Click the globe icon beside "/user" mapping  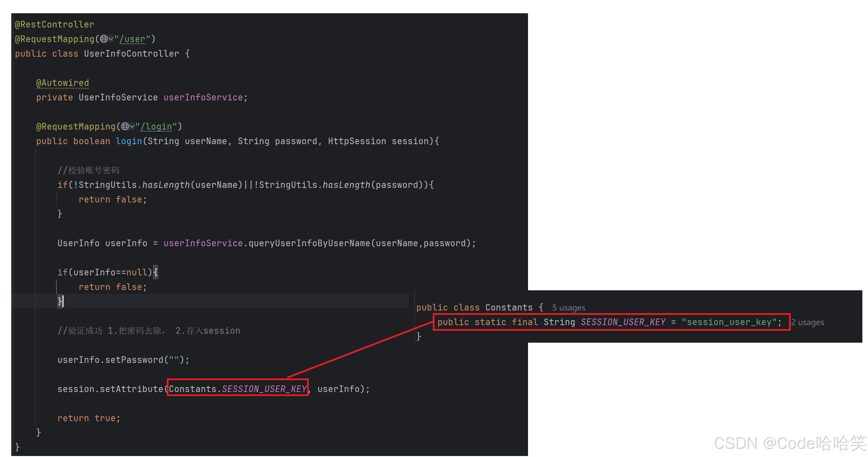(103, 39)
